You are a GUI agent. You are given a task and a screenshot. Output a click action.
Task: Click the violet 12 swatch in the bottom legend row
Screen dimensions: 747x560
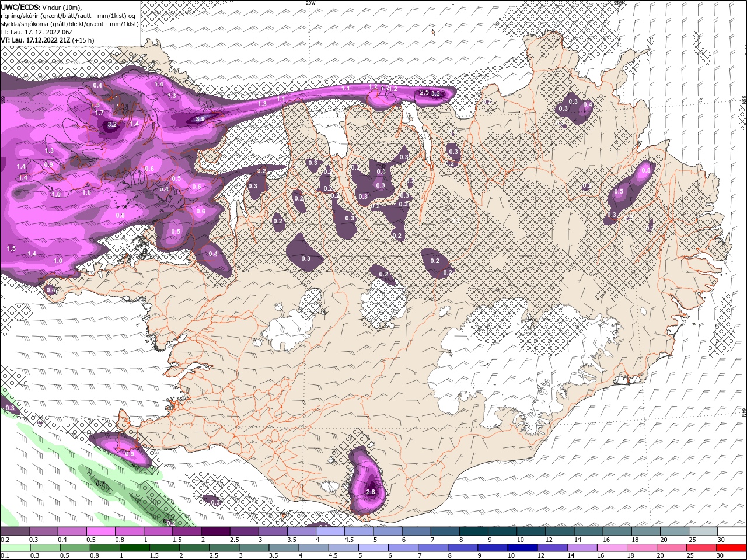(x=553, y=548)
